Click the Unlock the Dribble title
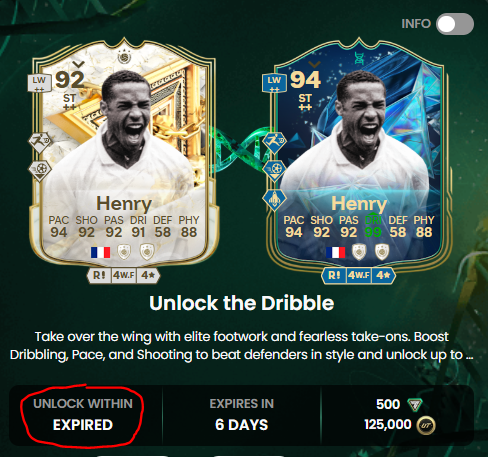Viewport: 488px width, 457px height. tap(241, 303)
